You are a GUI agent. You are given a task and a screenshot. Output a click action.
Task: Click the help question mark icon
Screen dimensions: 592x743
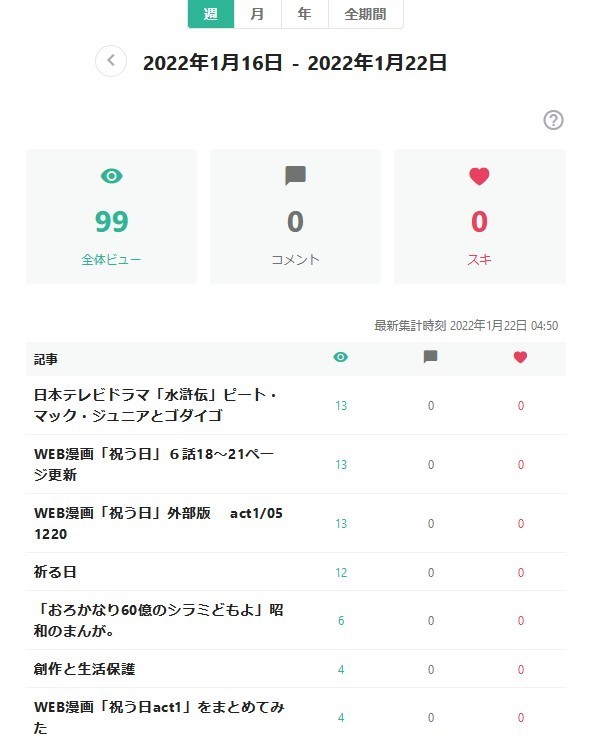pyautogui.click(x=553, y=120)
